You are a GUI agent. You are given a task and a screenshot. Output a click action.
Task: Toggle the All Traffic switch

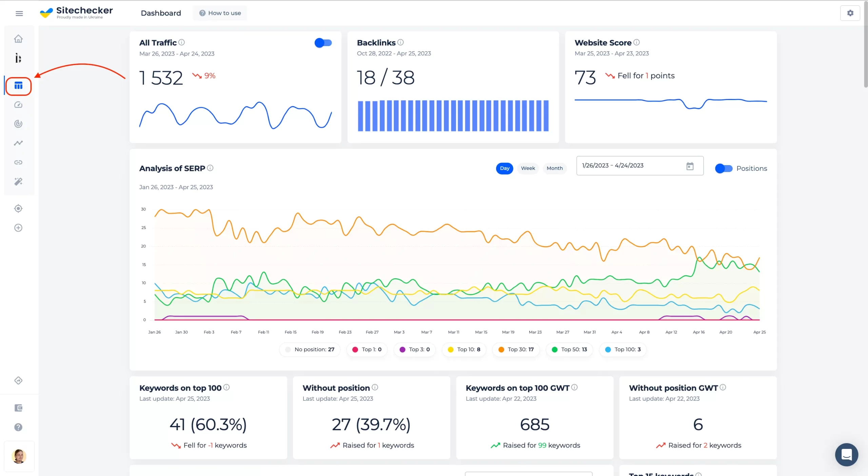pyautogui.click(x=323, y=43)
